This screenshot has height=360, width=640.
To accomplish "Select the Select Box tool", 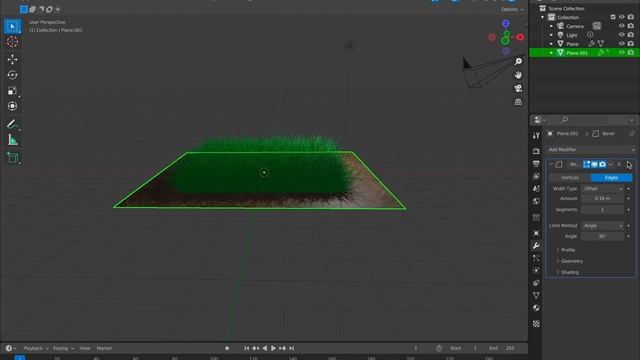I will 12,27.
